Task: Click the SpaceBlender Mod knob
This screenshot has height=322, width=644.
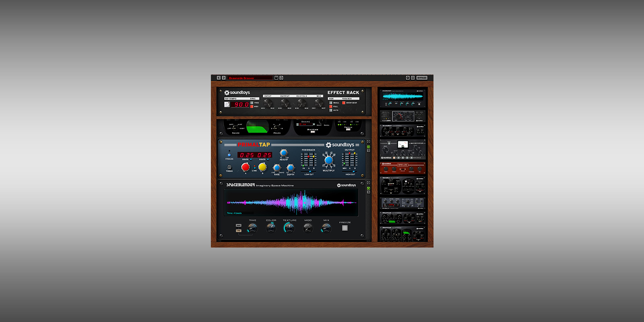Action: [x=308, y=228]
